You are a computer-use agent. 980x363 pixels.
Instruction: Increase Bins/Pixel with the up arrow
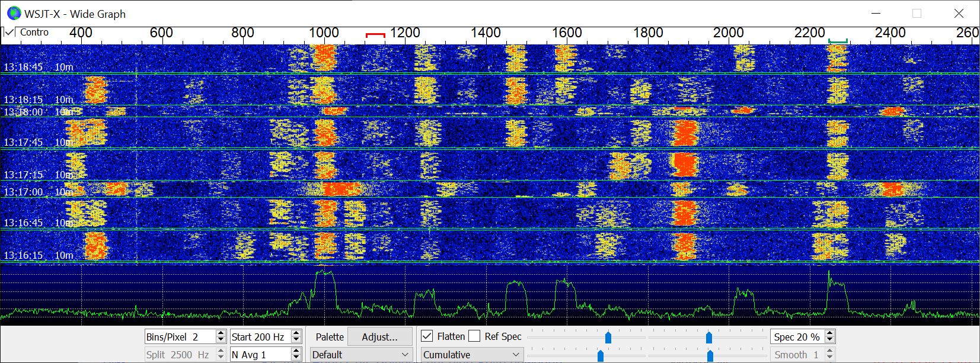[x=221, y=333]
